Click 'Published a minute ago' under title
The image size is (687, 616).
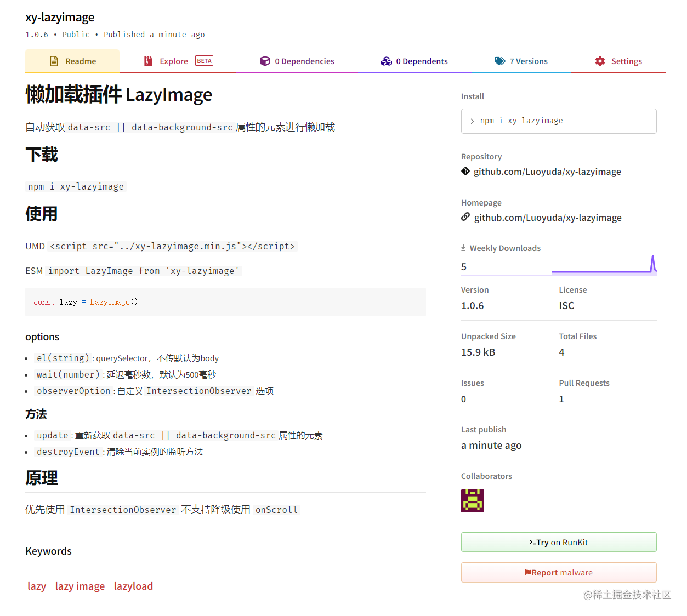pyautogui.click(x=154, y=35)
